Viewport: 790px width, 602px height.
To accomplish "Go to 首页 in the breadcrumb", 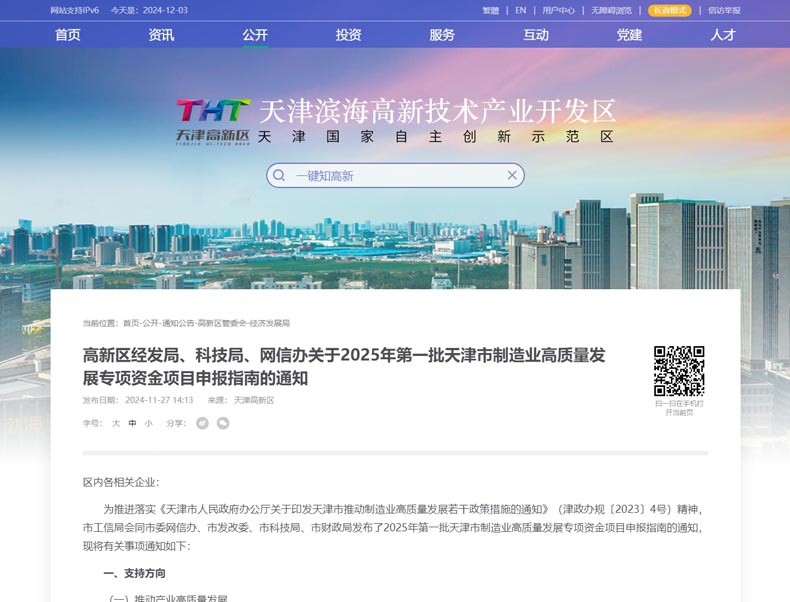I will pos(131,323).
